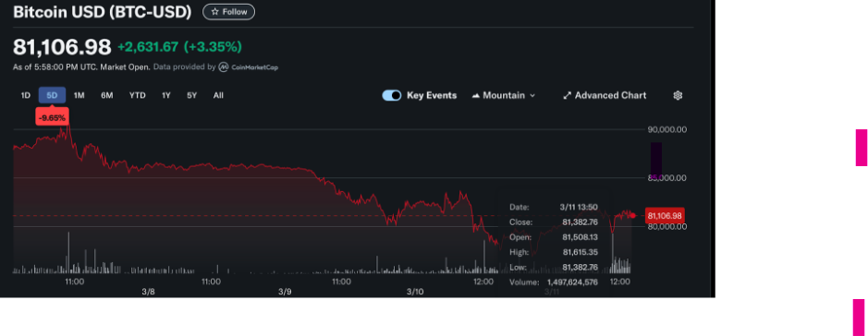Viewport: 868px width, 336px height.
Task: Switch to the 1M range
Action: tap(79, 95)
